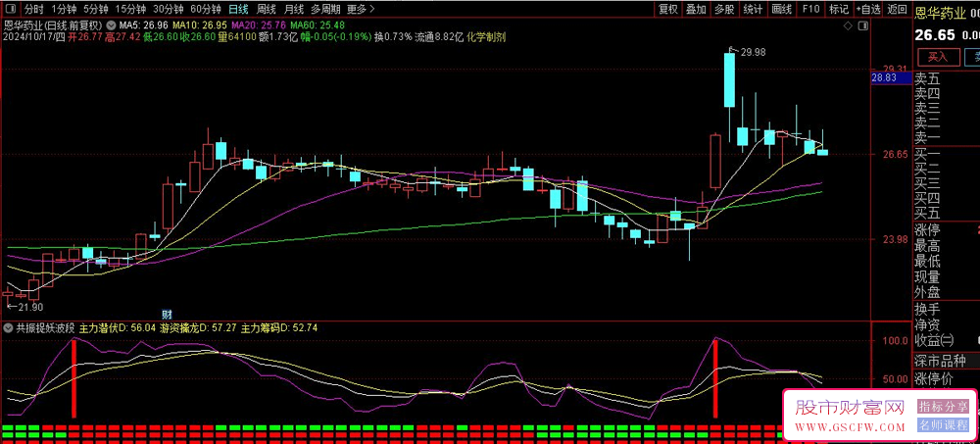Screen dimensions: 980x444
Task: Click the 换手 turnover row label
Action: 927,309
